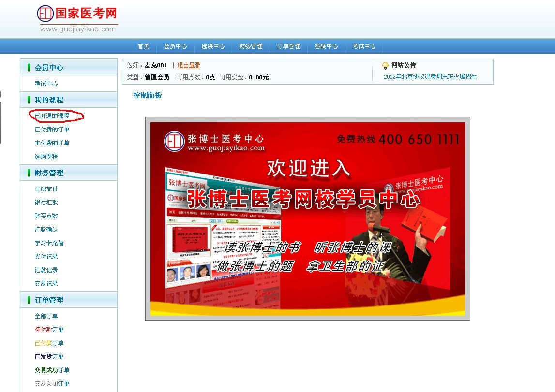This screenshot has width=555, height=392.
Task: Open 首页 in the top navigation
Action: point(143,46)
